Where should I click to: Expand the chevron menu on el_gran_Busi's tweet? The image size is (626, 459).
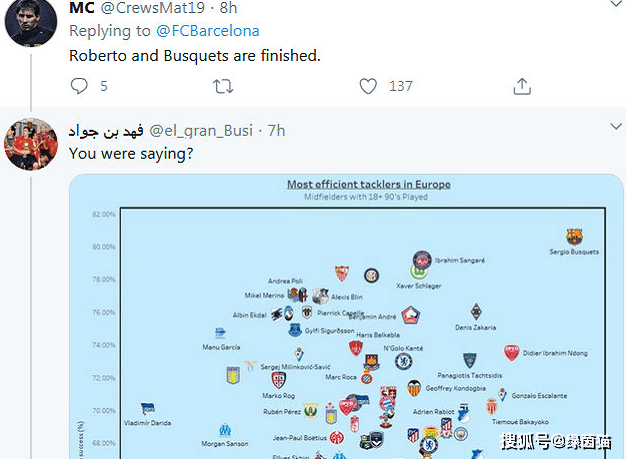[x=616, y=127]
